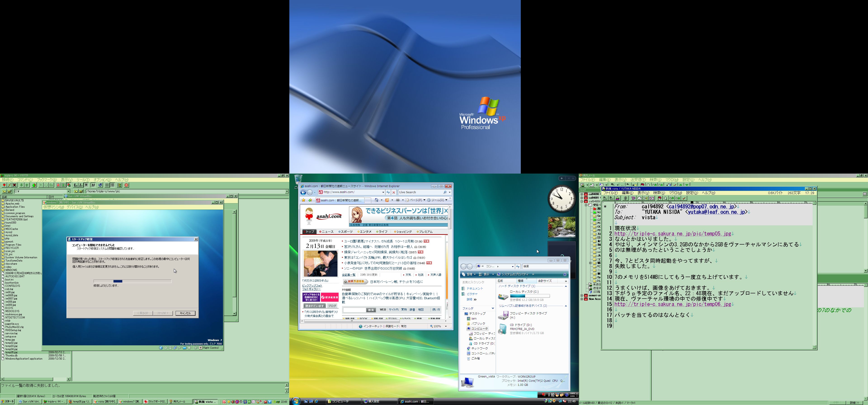The image size is (868, 405).
Task: Click the FFFTP abort transfer red icon
Action: pos(127,185)
